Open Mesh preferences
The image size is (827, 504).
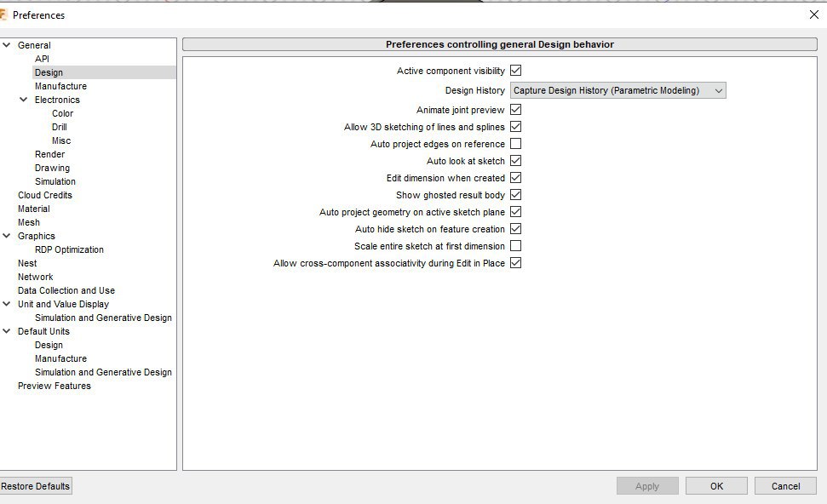(29, 222)
